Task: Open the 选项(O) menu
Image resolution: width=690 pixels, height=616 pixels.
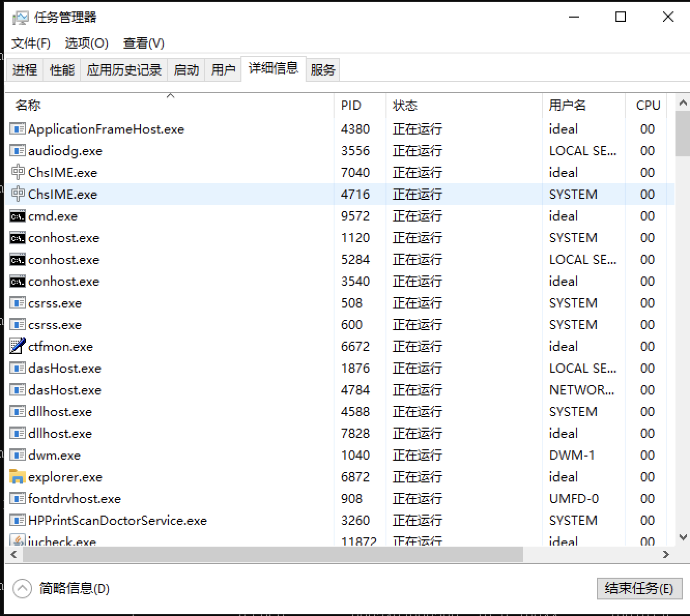Action: pyautogui.click(x=87, y=43)
